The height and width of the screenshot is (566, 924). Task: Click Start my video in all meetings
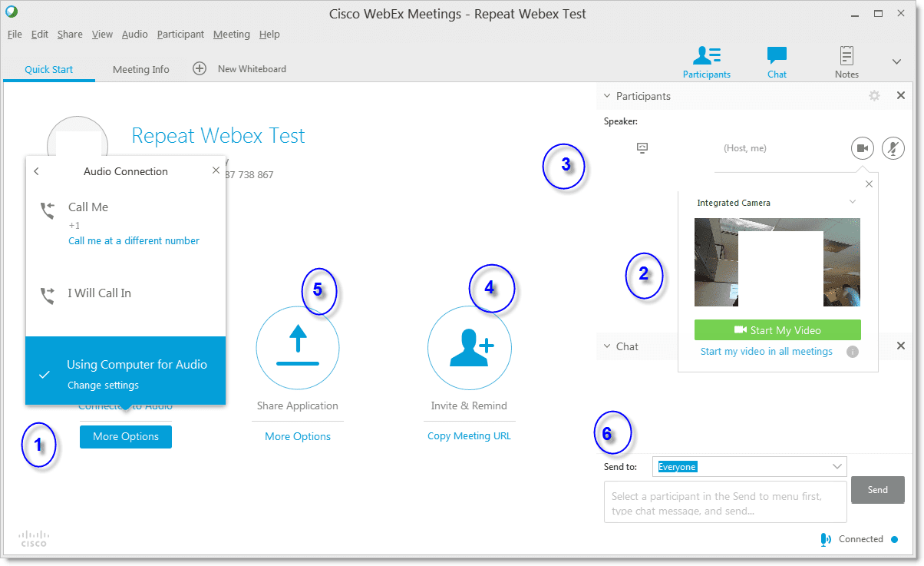pos(766,352)
